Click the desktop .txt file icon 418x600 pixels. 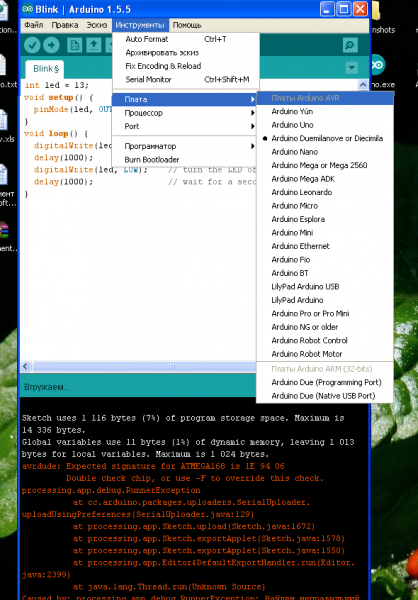click(x=3, y=65)
